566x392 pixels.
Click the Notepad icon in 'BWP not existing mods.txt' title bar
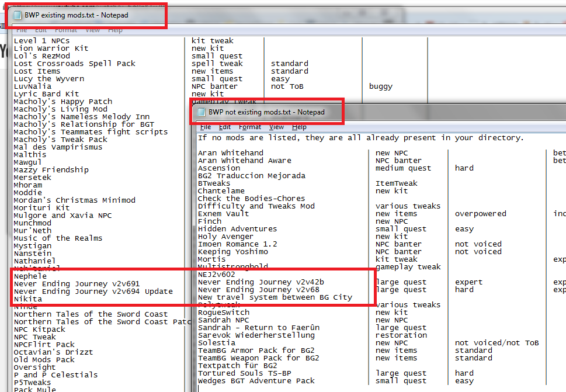(x=202, y=112)
